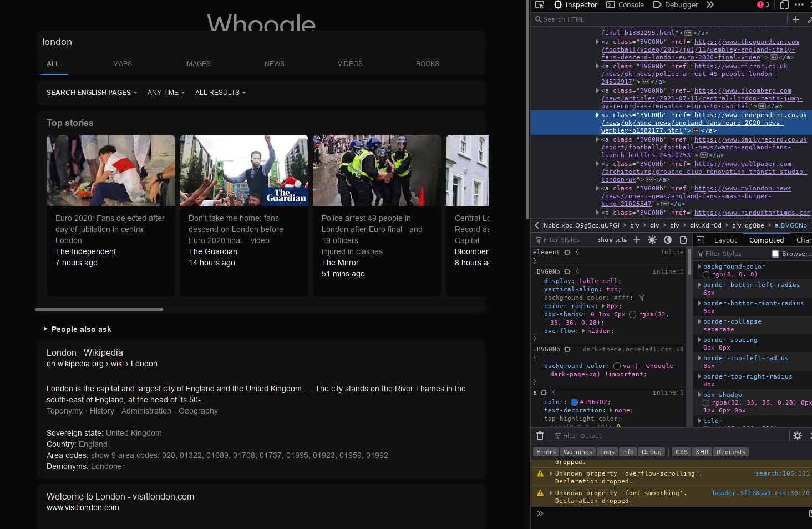The height and width of the screenshot is (529, 812).
Task: Toggle print media simulation page icon
Action: point(683,240)
